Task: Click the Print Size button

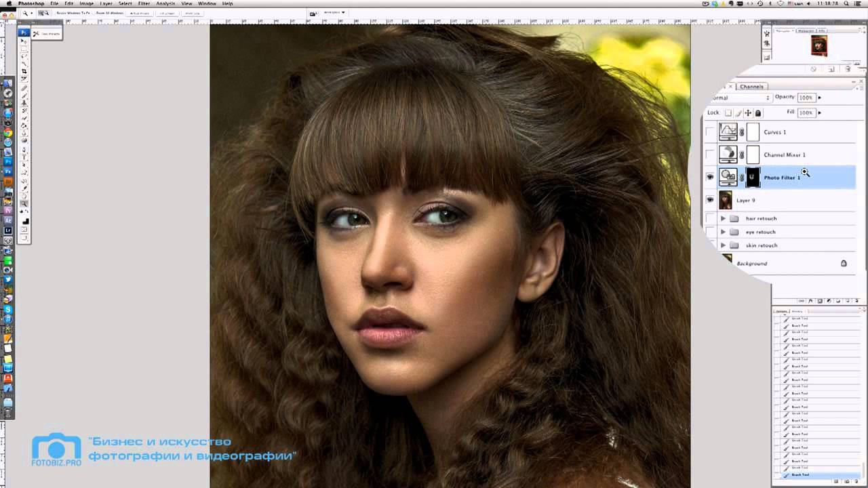Action: click(x=193, y=13)
